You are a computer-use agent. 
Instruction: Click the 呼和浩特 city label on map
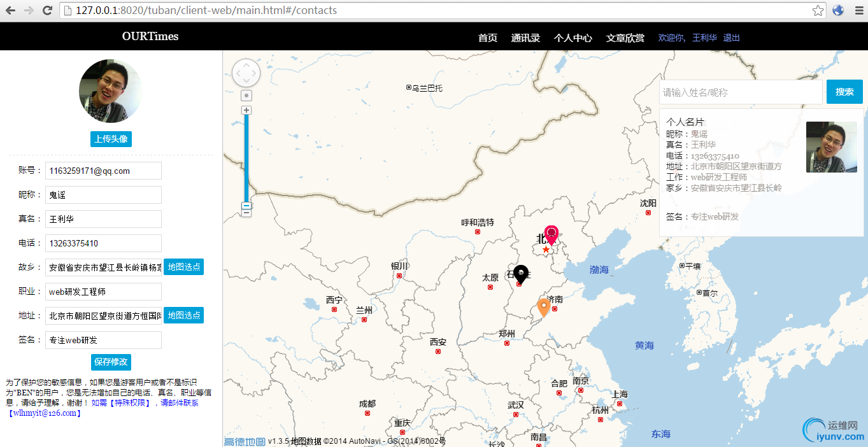478,222
